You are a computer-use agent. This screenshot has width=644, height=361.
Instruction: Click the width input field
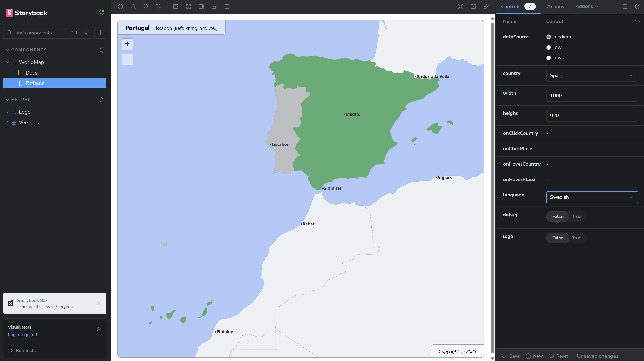[592, 96]
